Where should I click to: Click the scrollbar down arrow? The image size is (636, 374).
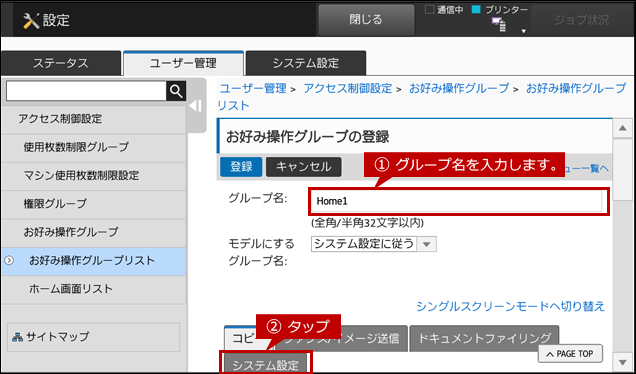(x=623, y=362)
